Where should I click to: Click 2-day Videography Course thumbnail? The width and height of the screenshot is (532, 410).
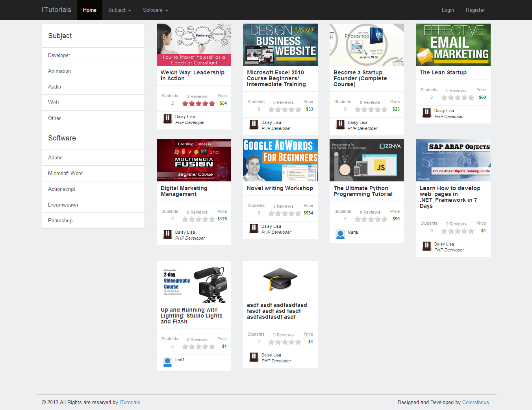point(194,282)
